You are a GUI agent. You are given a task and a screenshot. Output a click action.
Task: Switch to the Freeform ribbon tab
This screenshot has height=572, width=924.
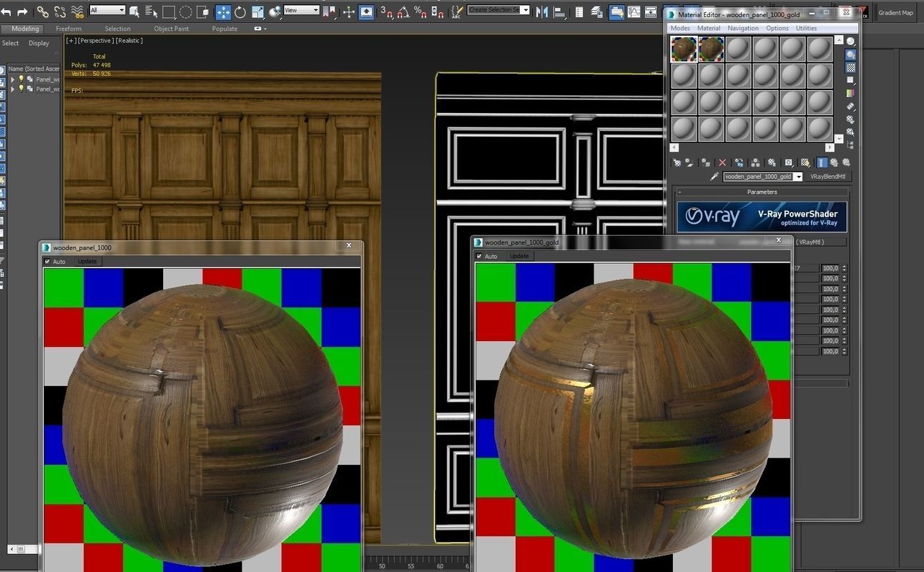tap(69, 29)
